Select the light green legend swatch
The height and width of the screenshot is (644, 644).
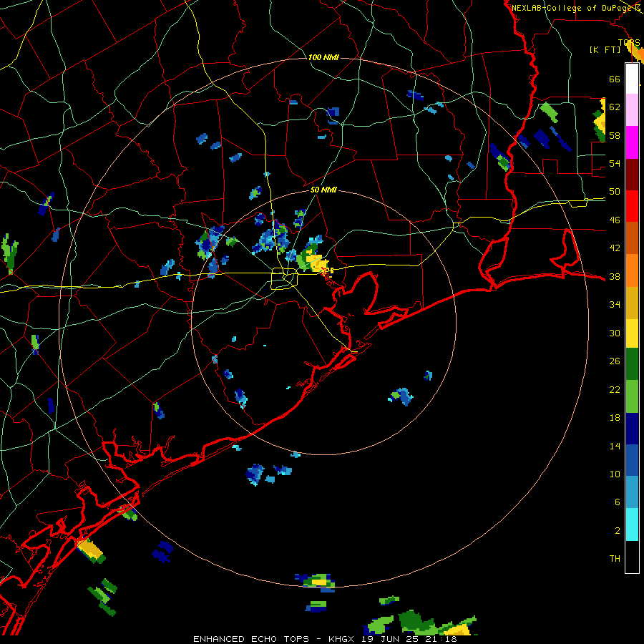(632, 396)
